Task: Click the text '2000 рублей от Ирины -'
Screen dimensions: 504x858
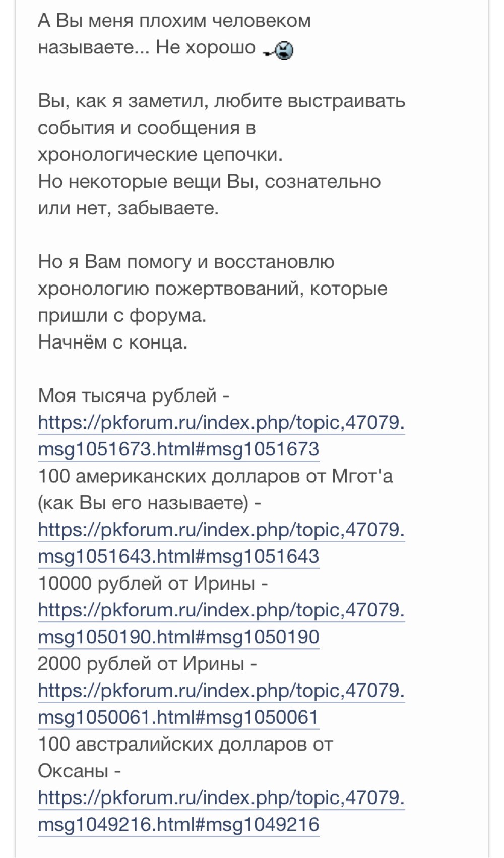Action: pos(147,663)
